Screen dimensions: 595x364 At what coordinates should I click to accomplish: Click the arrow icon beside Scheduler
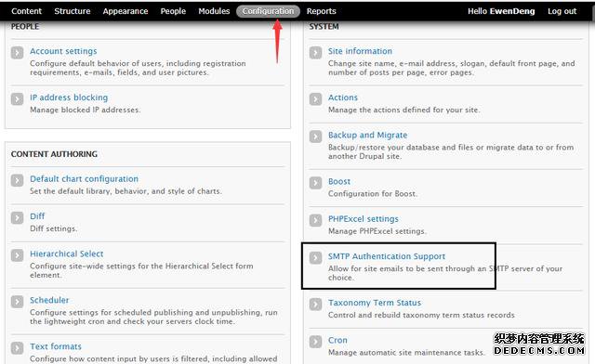[17, 302]
